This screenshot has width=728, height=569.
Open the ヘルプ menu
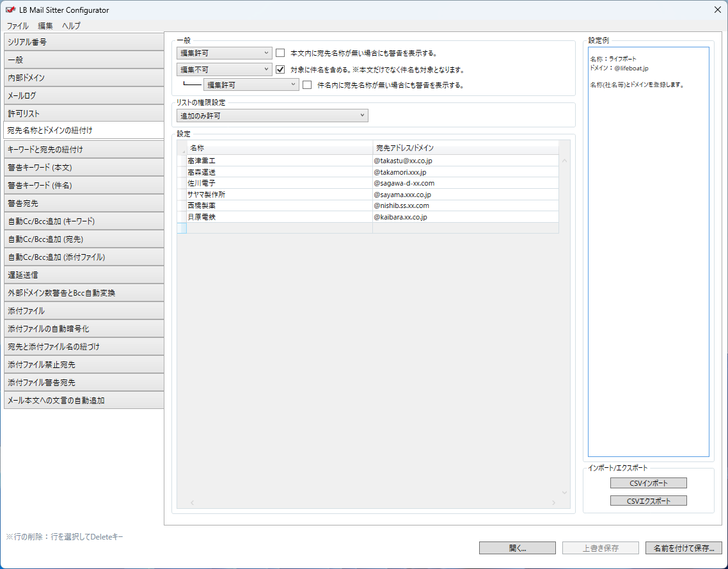(x=71, y=26)
